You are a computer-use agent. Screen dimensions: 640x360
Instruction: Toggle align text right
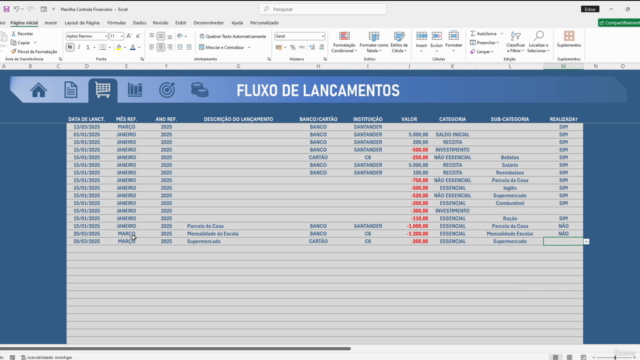click(169, 47)
